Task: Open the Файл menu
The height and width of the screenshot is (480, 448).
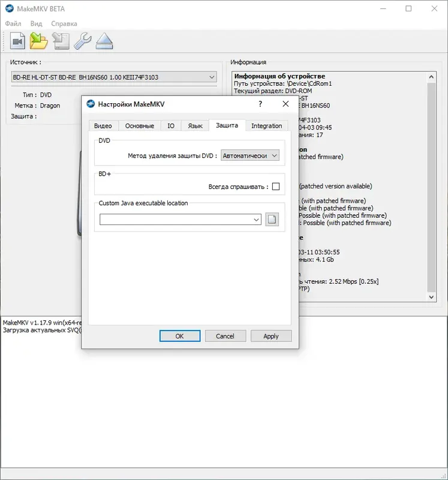Action: click(x=13, y=23)
